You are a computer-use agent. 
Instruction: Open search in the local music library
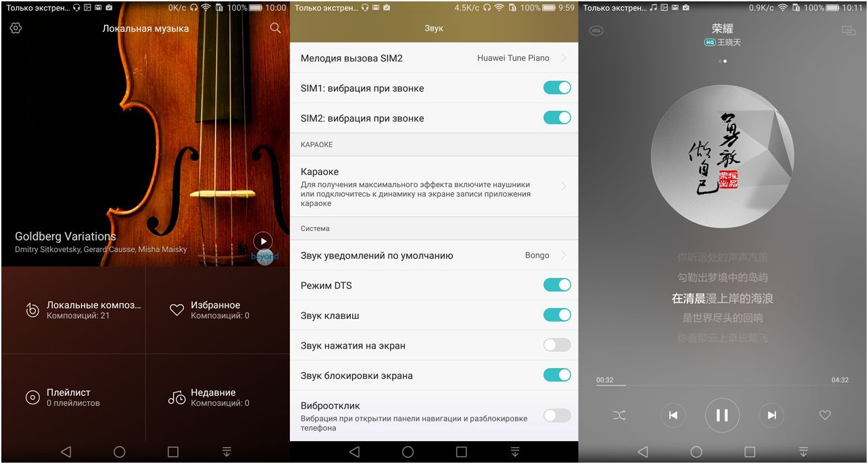click(274, 28)
